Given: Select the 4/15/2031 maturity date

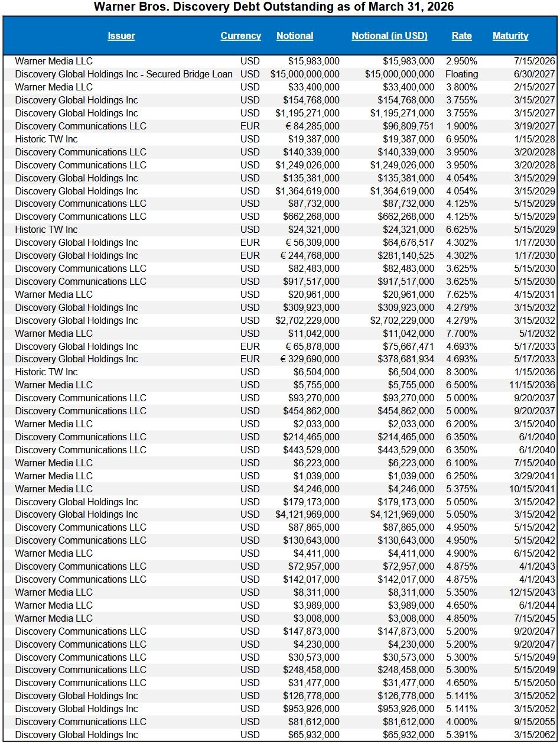Looking at the screenshot, I should [535, 294].
